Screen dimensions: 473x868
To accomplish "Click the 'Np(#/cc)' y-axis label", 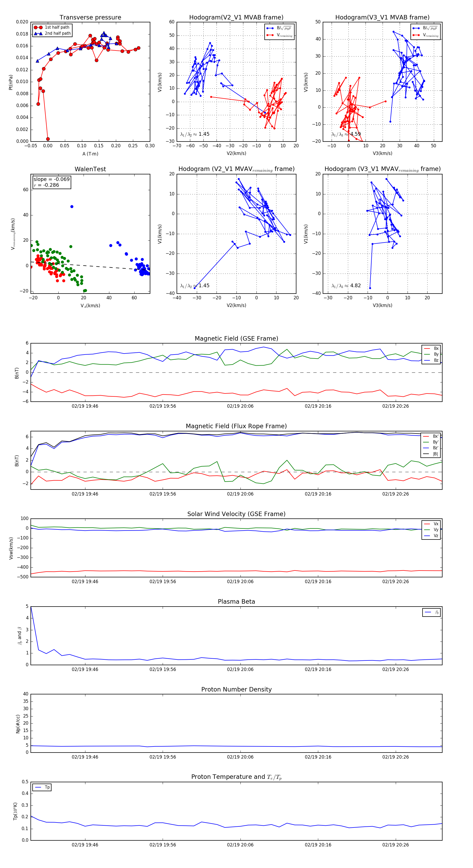I will pos(18,724).
